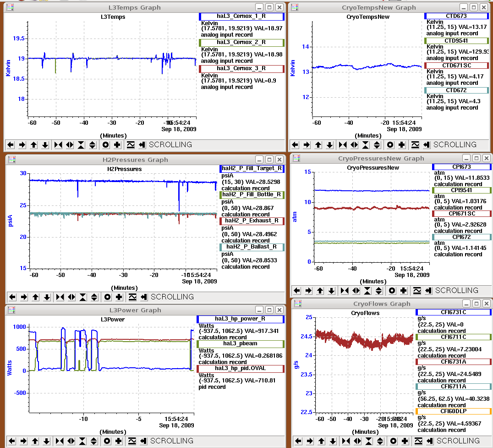Expand vertical axis in H2Pressures Graph
The width and height of the screenshot is (493, 448).
pyautogui.click(x=94, y=297)
